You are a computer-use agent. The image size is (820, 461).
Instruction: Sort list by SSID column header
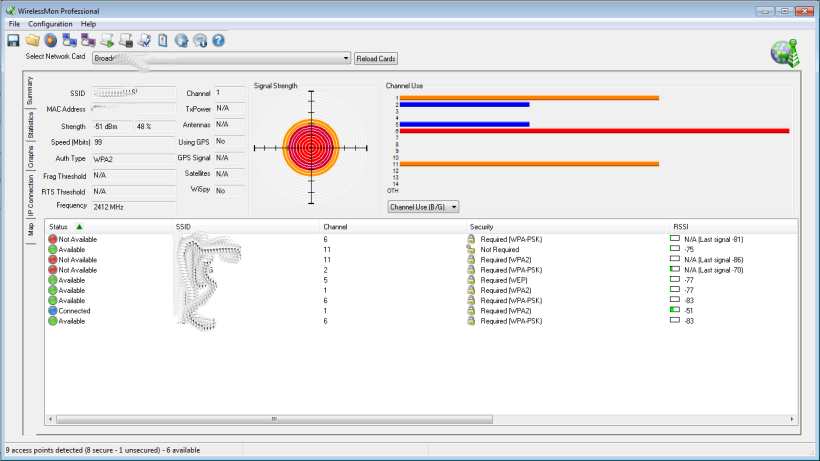(x=246, y=227)
